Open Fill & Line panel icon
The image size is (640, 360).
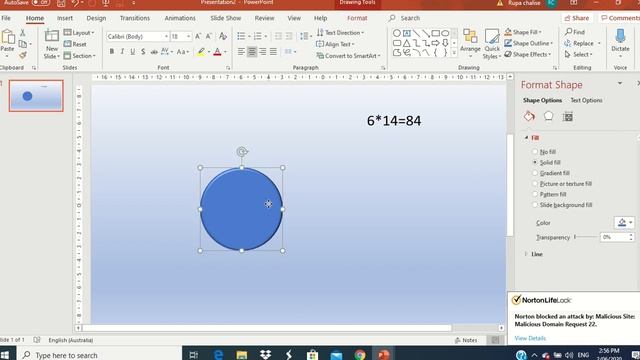tap(529, 117)
